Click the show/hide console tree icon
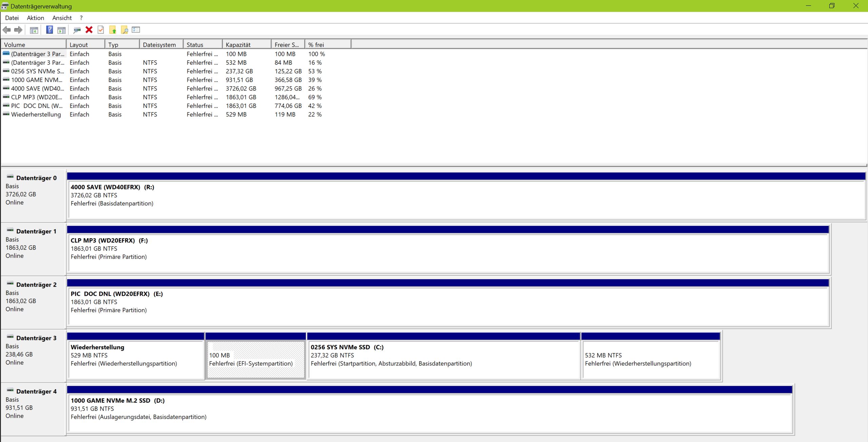The width and height of the screenshot is (868, 442). click(34, 30)
